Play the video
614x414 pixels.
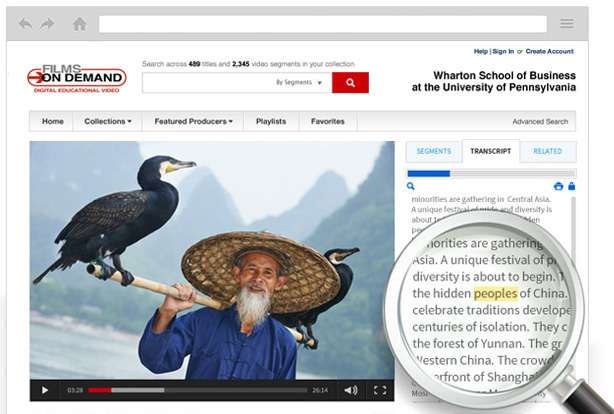coord(45,390)
